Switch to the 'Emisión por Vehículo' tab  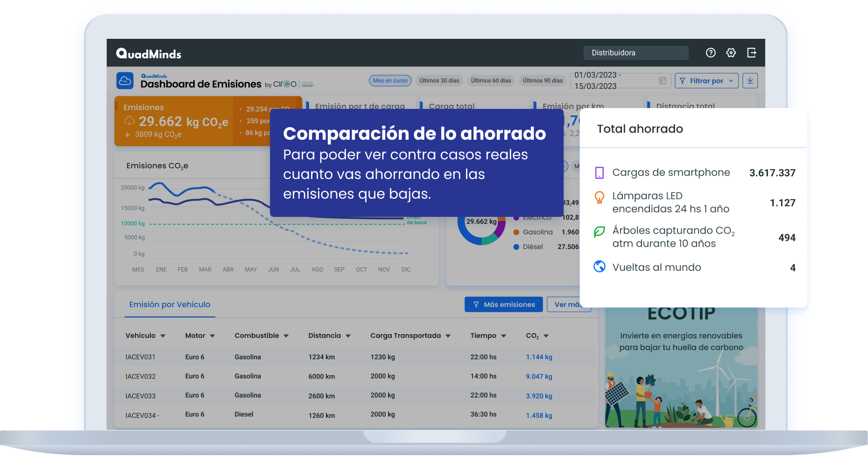tap(169, 305)
